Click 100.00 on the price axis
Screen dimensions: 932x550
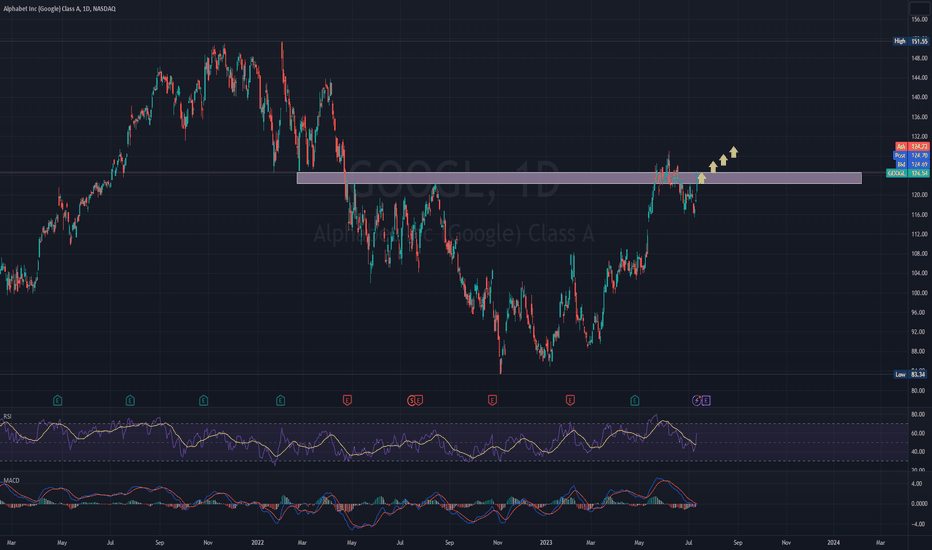(919, 293)
